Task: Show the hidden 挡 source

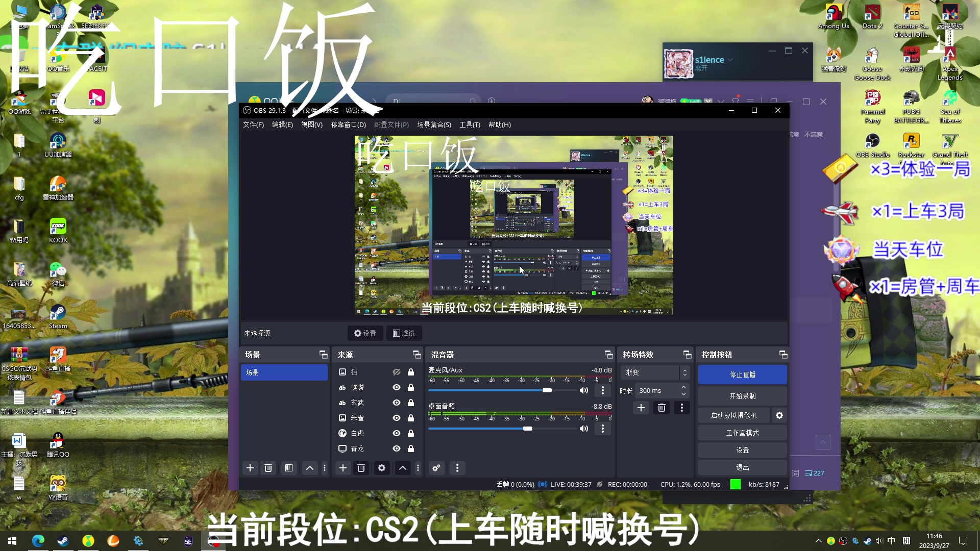Action: (x=397, y=372)
